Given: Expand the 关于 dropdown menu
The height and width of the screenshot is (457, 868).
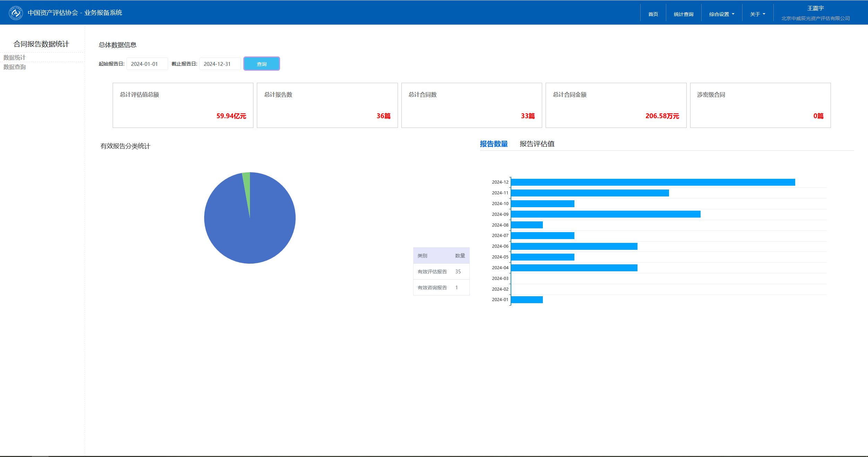Looking at the screenshot, I should point(757,14).
